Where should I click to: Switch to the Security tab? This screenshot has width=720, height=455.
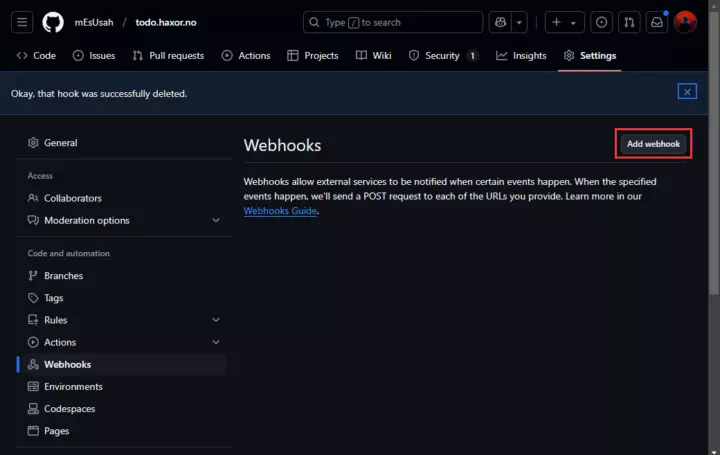pos(443,56)
